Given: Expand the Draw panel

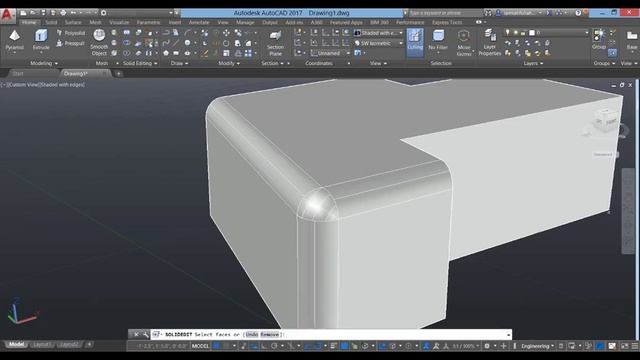Looking at the screenshot, I should point(180,63).
